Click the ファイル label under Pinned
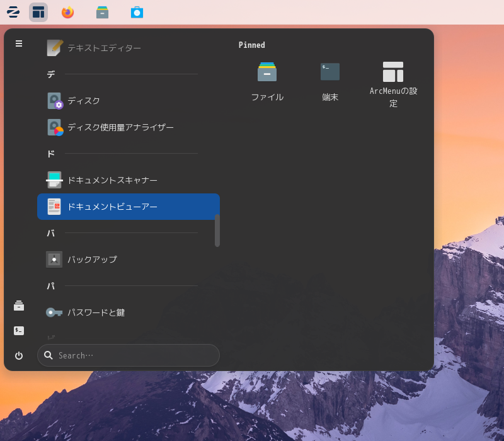This screenshot has height=441, width=504. [267, 97]
